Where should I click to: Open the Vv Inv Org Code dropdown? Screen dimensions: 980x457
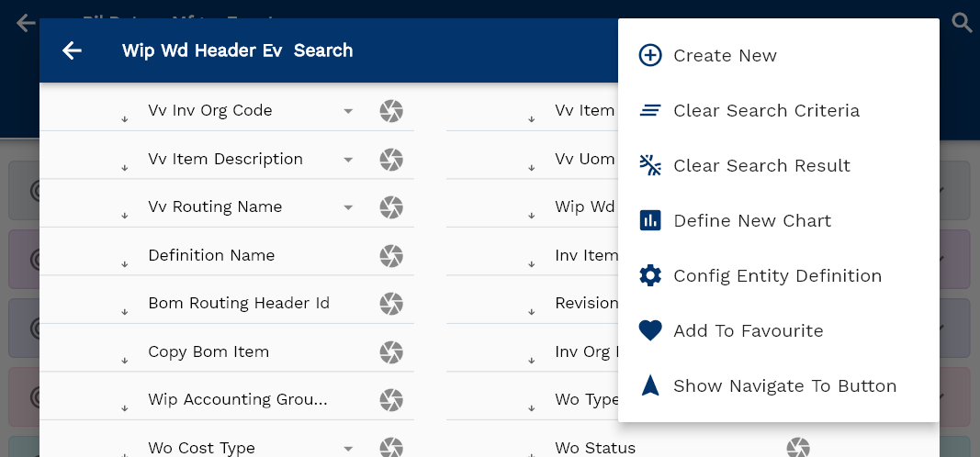(x=348, y=111)
